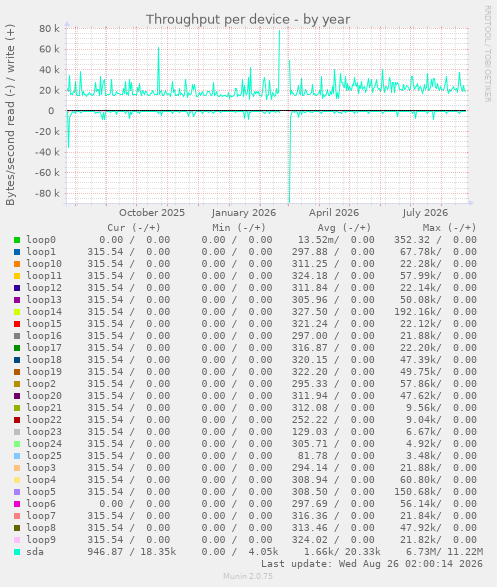The image size is (497, 587).
Task: Click the y-axis title 'Bytes/second read (-) / write (+)'
Action: 10,115
